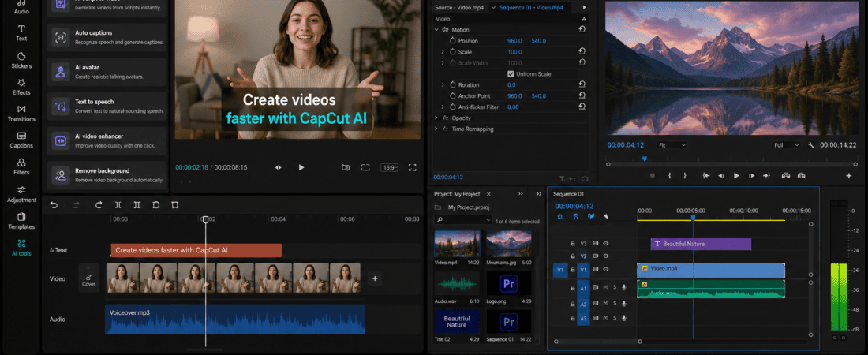Toggle V1 track visibility eye
868x355 pixels.
(x=606, y=269)
